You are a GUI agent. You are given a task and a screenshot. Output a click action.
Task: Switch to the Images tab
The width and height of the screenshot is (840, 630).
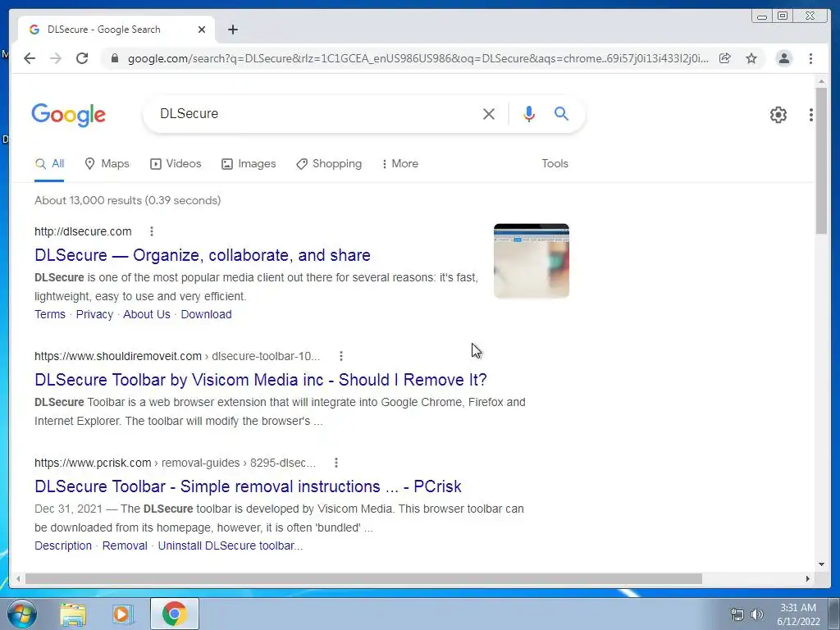tap(249, 164)
